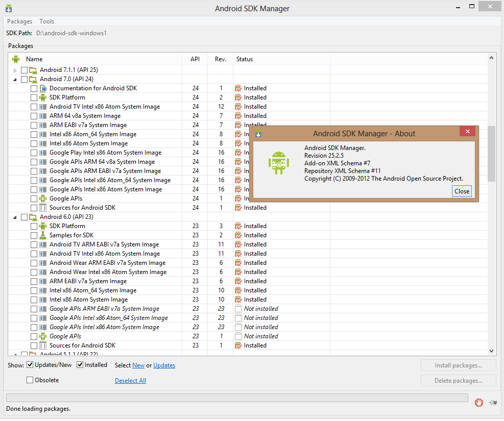Click Sources for Android SDK API 24 braces icon
This screenshot has height=421, width=504.
43,208
